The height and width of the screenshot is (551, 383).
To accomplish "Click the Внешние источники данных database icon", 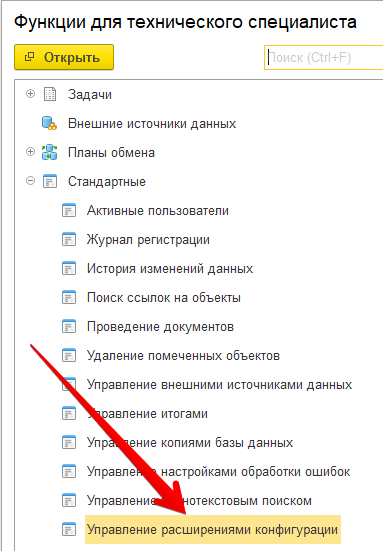I will point(49,123).
